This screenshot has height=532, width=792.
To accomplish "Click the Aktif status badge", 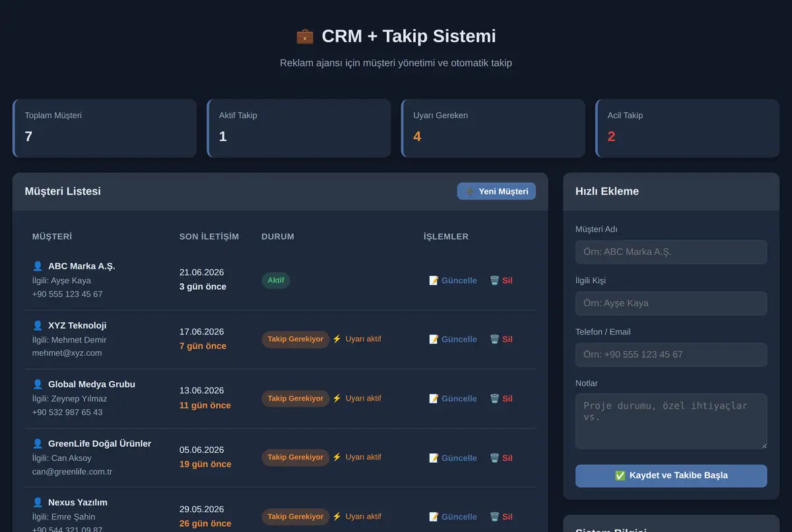I will (276, 281).
